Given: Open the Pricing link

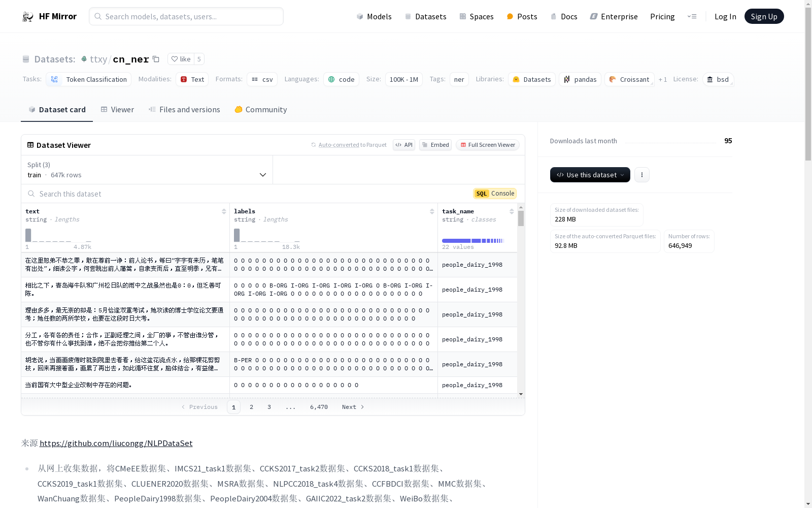Looking at the screenshot, I should (662, 16).
